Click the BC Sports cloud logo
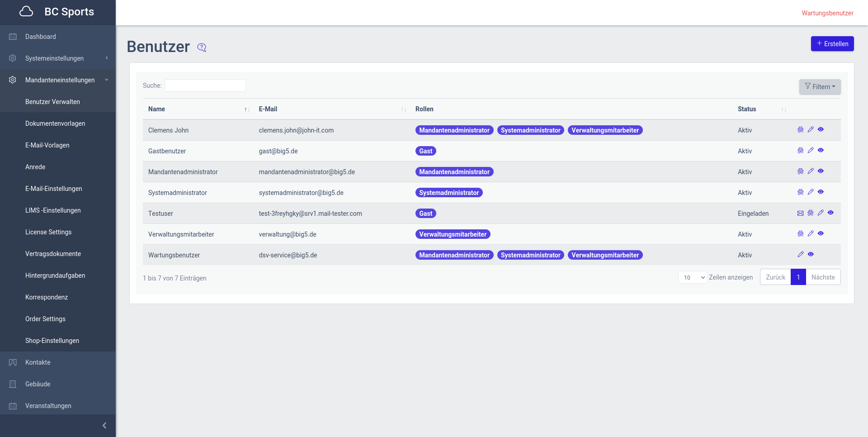 coord(26,12)
